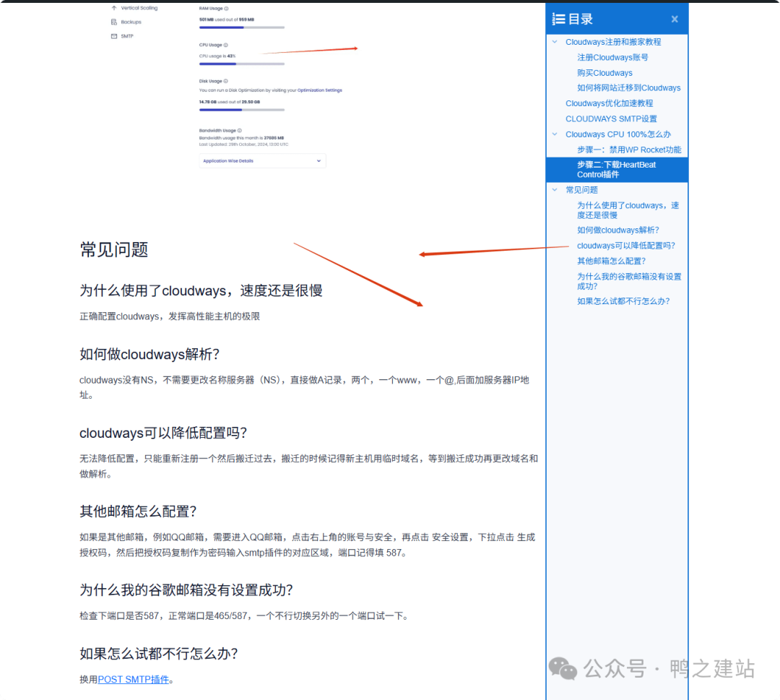Click text 14.78 GB used out of 29.50 GB
This screenshot has height=700, width=780.
pyautogui.click(x=230, y=101)
